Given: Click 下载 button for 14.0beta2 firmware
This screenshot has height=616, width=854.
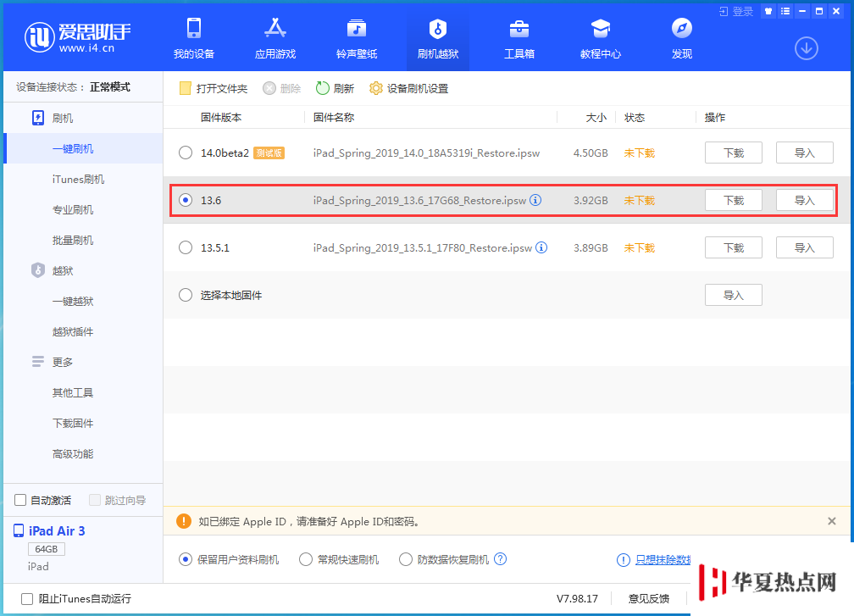Looking at the screenshot, I should [733, 153].
